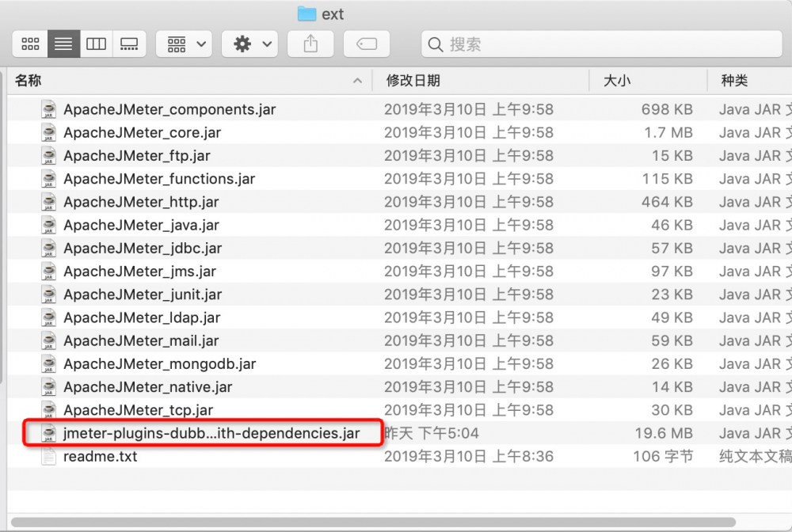The height and width of the screenshot is (532, 792).
Task: Click the jar icon of ApacheJMeter_mail.jar
Action: tap(48, 340)
